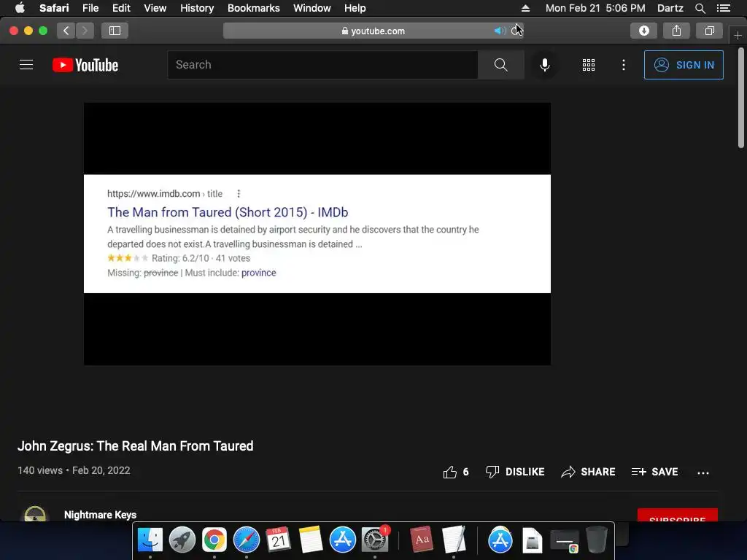Image resolution: width=747 pixels, height=560 pixels.
Task: Start voice search with microphone icon
Action: coord(544,65)
